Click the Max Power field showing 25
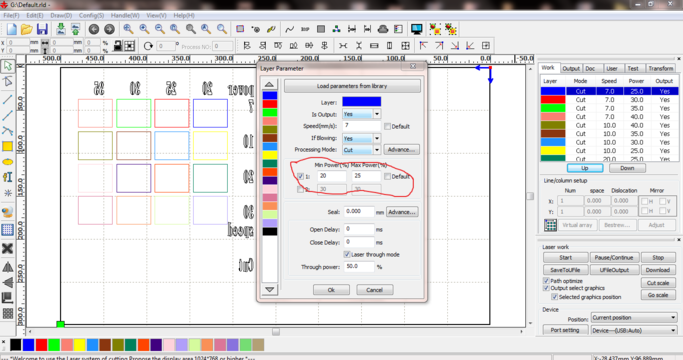 (x=366, y=176)
